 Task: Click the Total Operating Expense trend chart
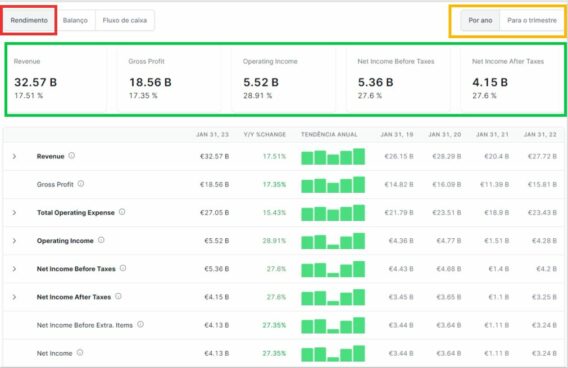click(333, 213)
